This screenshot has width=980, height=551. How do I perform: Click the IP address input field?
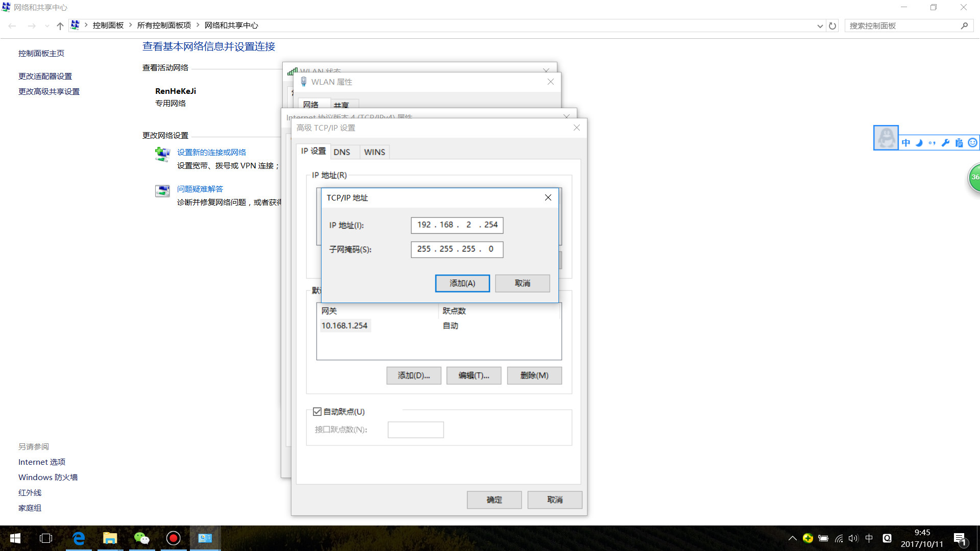[x=457, y=225]
